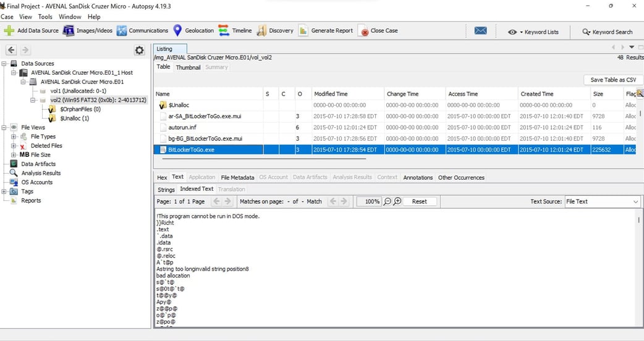Open the Other Occurrences tab
The height and width of the screenshot is (341, 644).
(x=461, y=178)
